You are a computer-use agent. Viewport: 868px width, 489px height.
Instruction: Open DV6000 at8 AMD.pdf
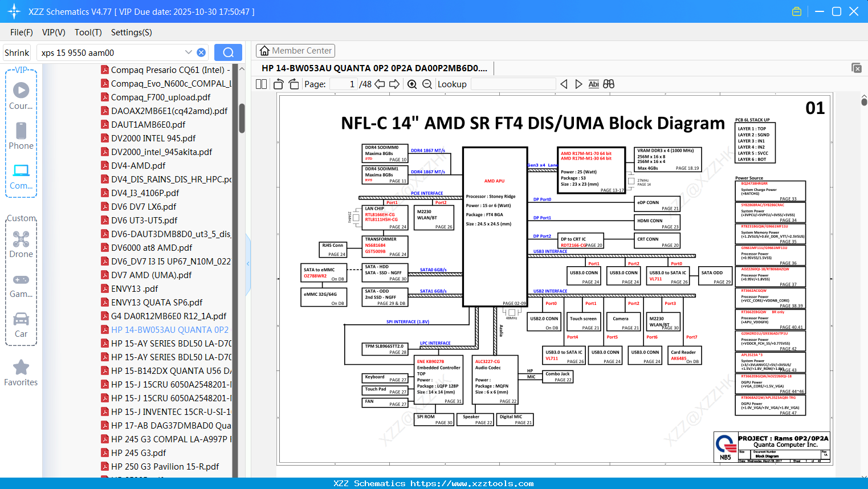pyautogui.click(x=146, y=248)
